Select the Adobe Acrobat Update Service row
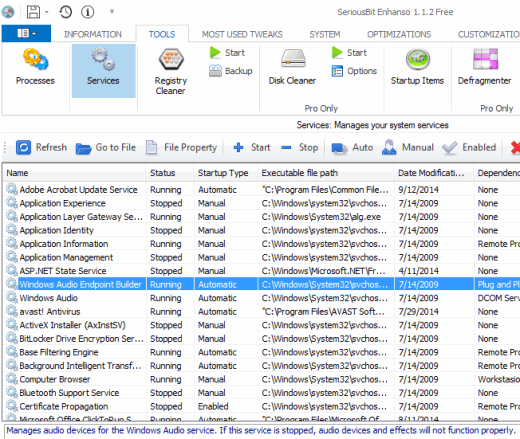520x439 pixels. [262, 190]
